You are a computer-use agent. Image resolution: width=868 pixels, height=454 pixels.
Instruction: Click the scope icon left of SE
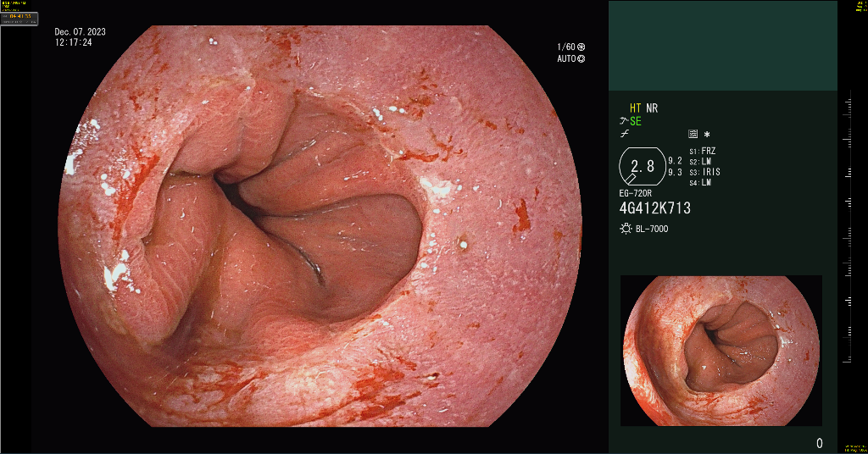[x=624, y=121]
